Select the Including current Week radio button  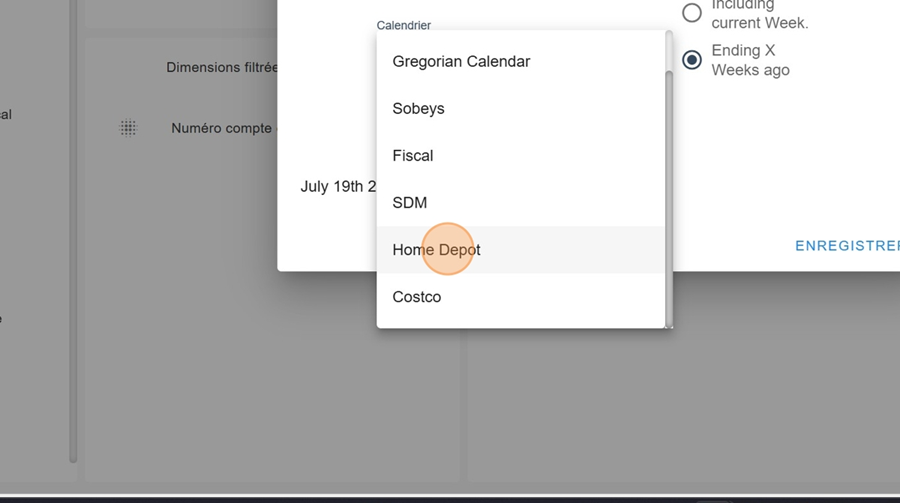coord(692,12)
